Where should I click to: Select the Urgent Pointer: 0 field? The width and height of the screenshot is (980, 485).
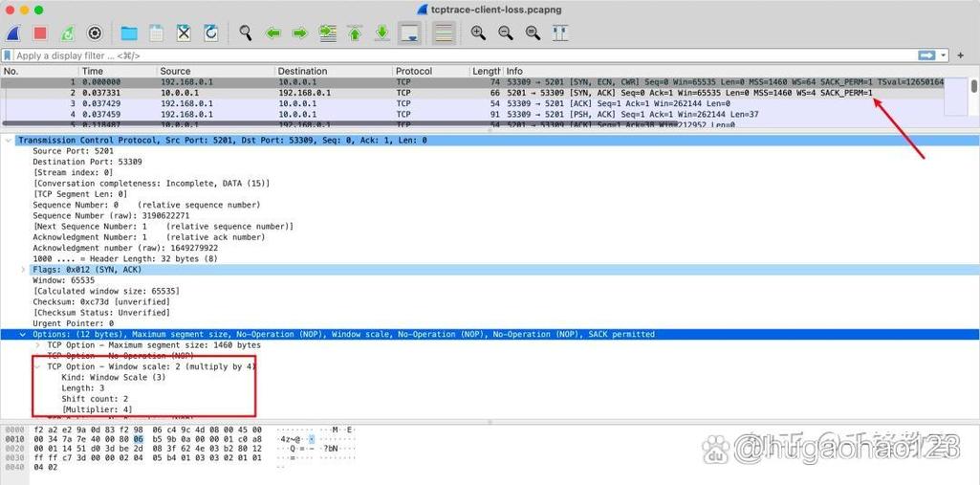[x=73, y=323]
